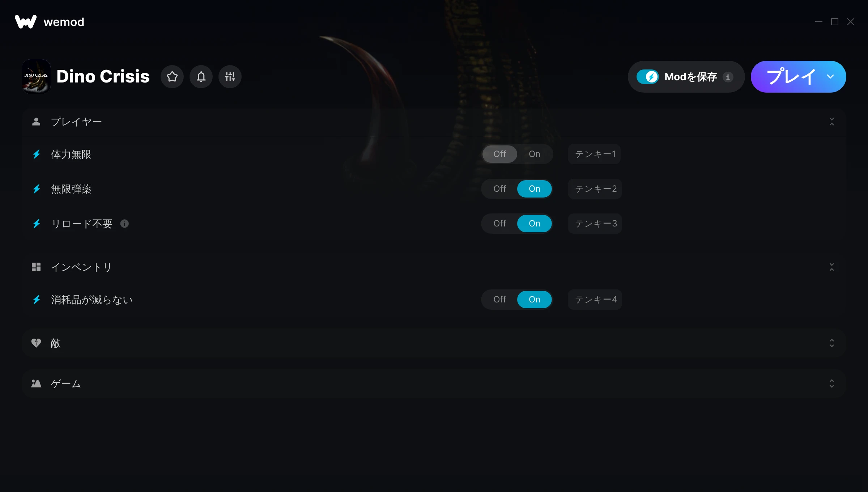Open notifications bell for Dino Crisis
This screenshot has width=868, height=492.
coord(201,77)
